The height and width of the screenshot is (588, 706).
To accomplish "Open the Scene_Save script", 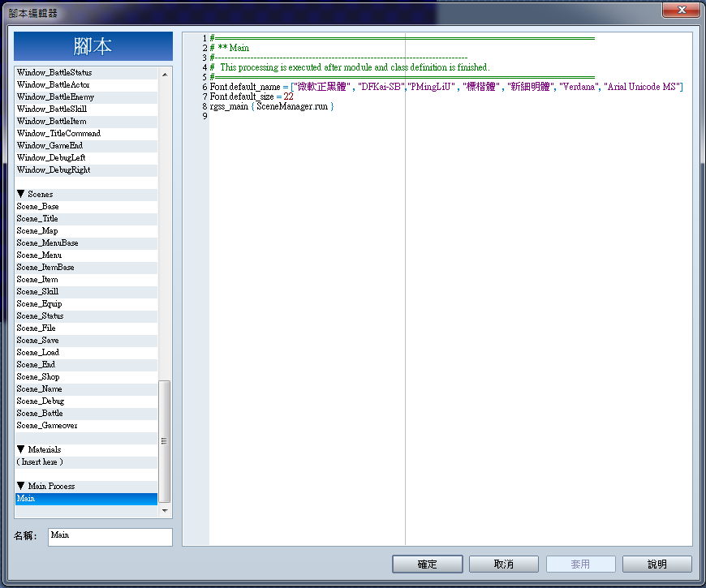I will pos(87,340).
